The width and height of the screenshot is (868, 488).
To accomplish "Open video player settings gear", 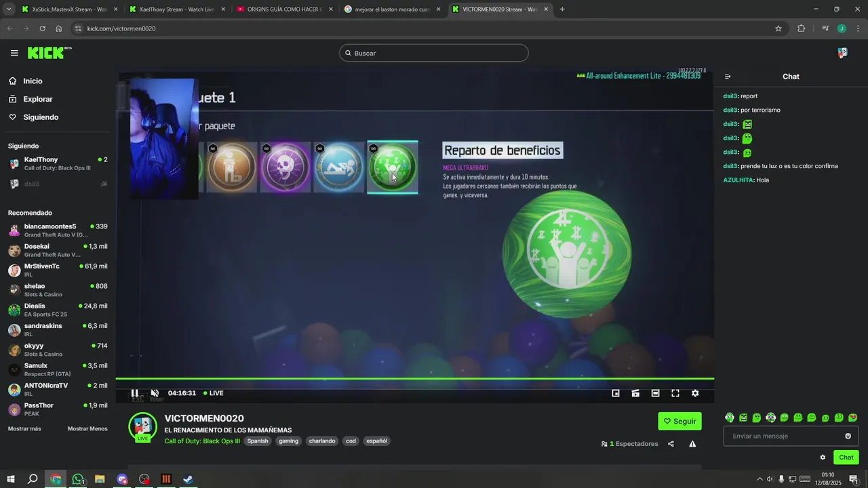I will 695,393.
